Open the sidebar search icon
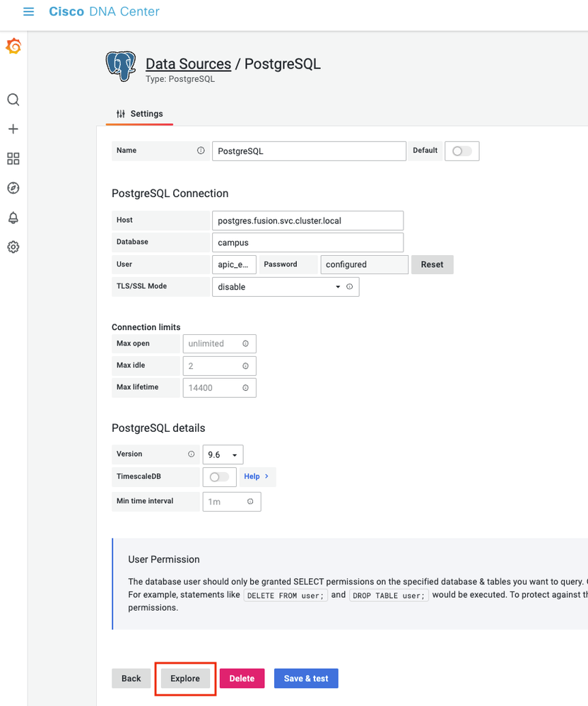The height and width of the screenshot is (706, 588). tap(13, 100)
